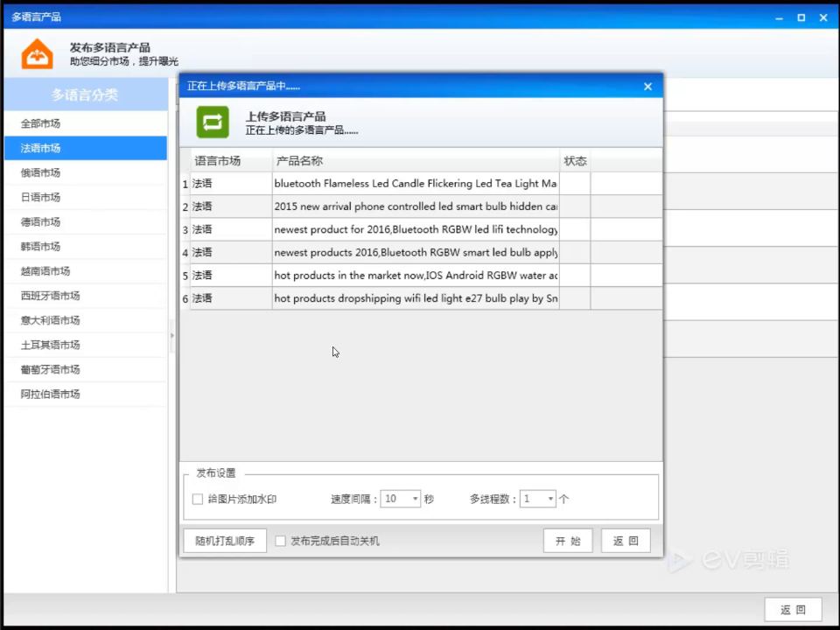Close the upload multilingual products dialog
Image resolution: width=840 pixels, height=630 pixels.
click(647, 87)
